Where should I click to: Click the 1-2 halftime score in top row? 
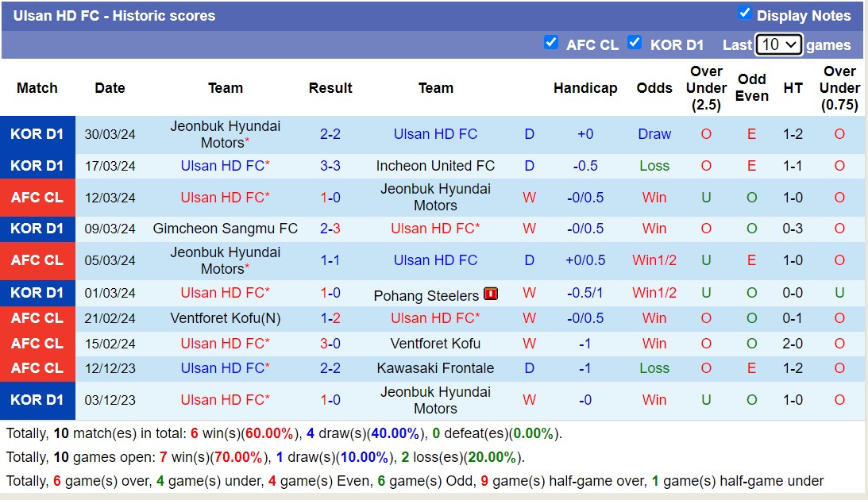pyautogui.click(x=793, y=134)
